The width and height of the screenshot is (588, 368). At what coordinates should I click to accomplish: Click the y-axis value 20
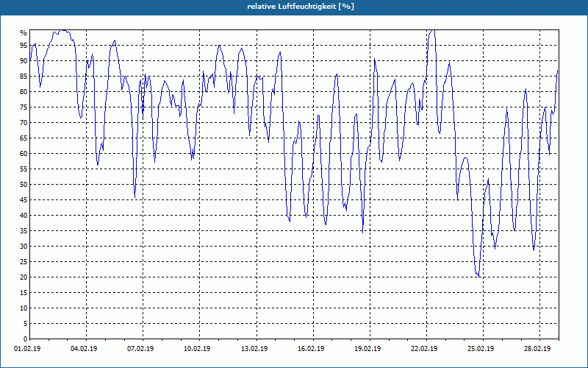click(24, 277)
